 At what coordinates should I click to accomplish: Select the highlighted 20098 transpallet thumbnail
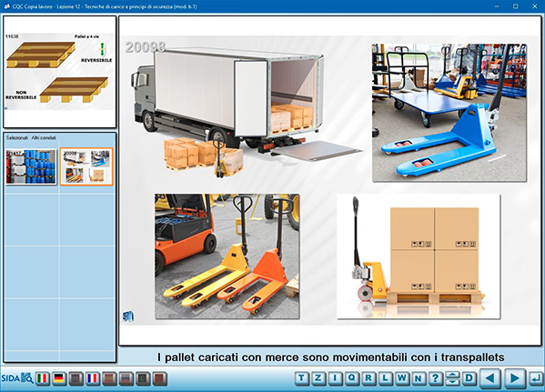coord(86,166)
